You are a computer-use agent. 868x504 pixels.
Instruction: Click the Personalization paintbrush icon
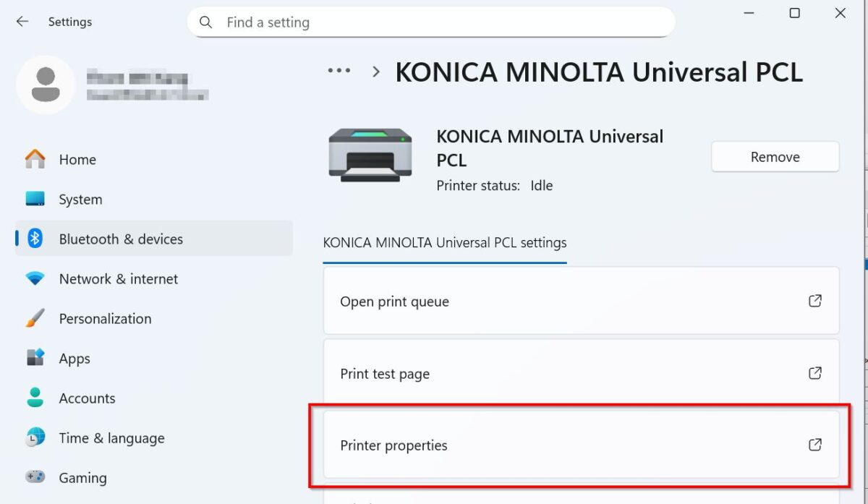[x=35, y=318]
